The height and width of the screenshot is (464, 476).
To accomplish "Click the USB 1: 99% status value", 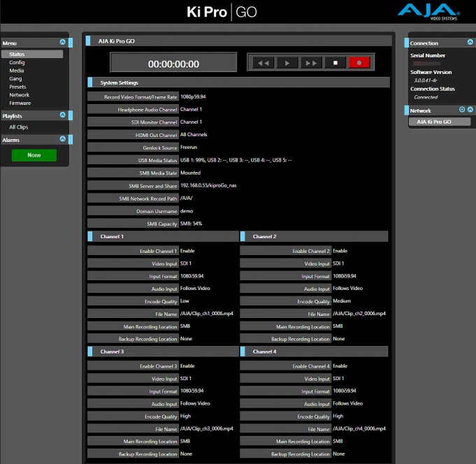I will coord(236,160).
